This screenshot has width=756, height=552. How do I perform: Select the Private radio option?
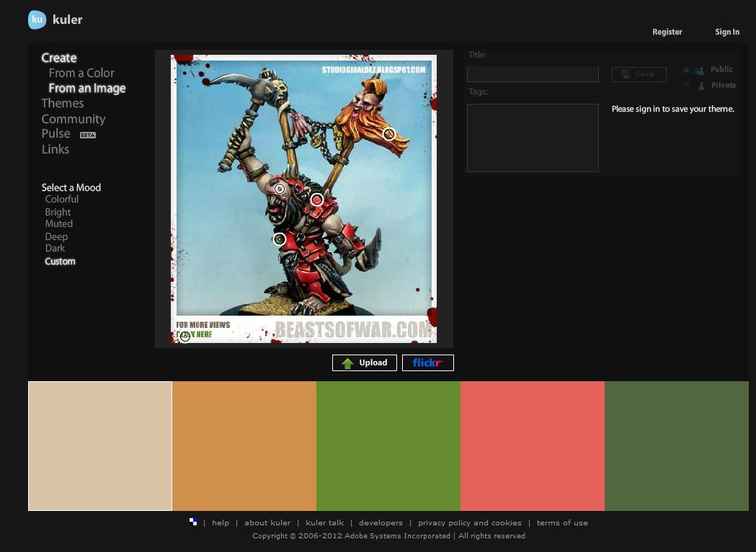686,86
